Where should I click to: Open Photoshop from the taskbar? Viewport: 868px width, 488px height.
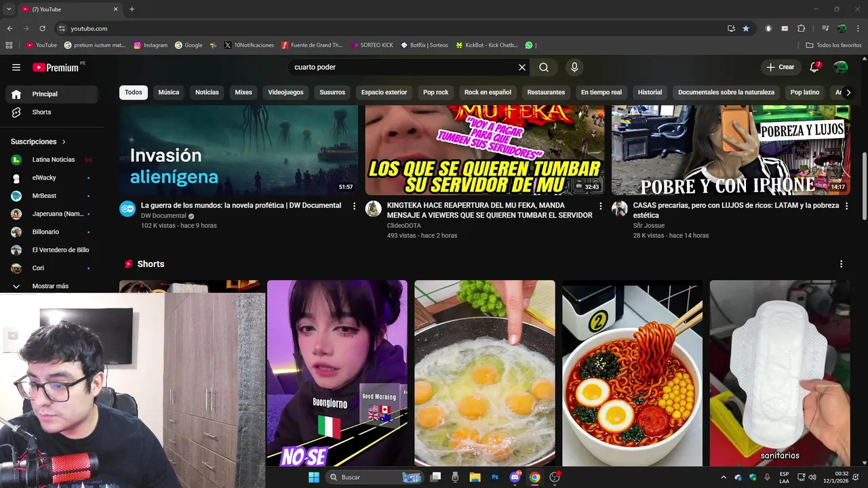click(495, 477)
